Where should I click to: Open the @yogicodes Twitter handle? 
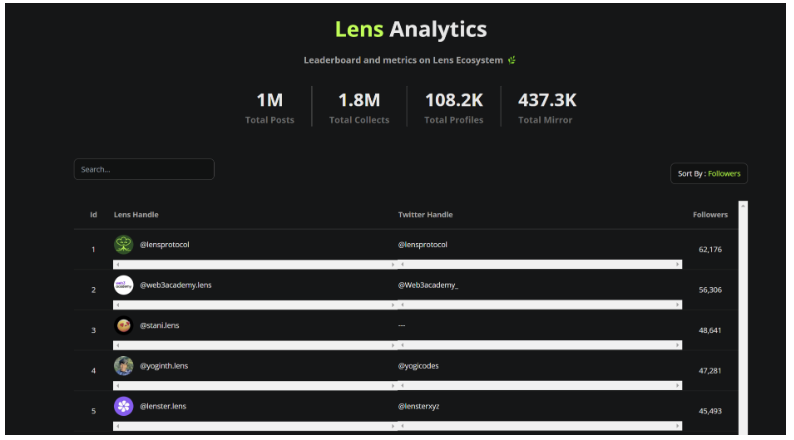[x=418, y=366]
